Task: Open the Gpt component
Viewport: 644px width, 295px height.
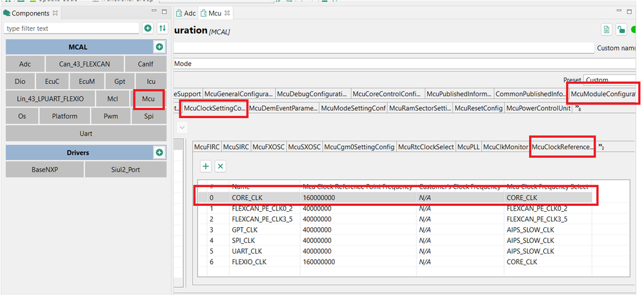Action: pos(120,81)
